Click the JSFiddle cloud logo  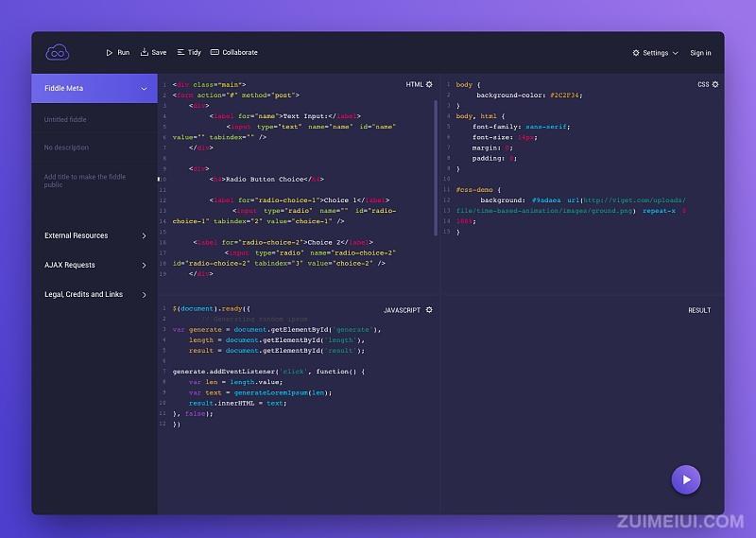57,53
